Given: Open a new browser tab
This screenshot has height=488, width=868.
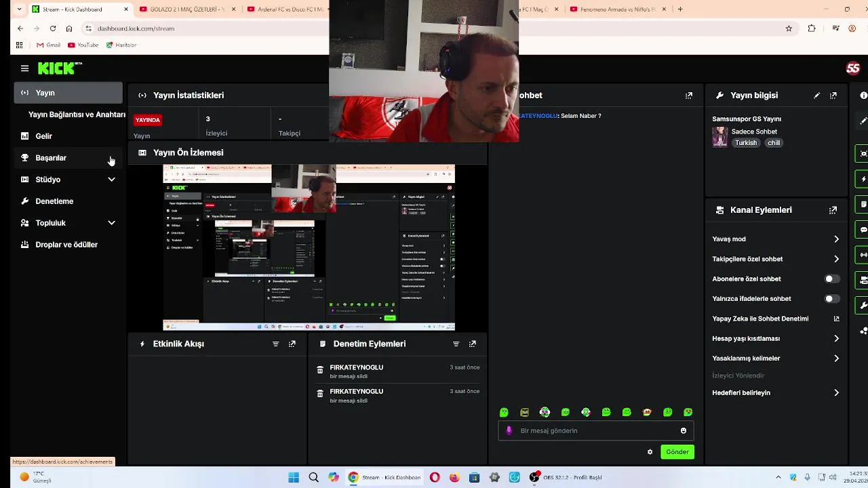Looking at the screenshot, I should point(680,9).
